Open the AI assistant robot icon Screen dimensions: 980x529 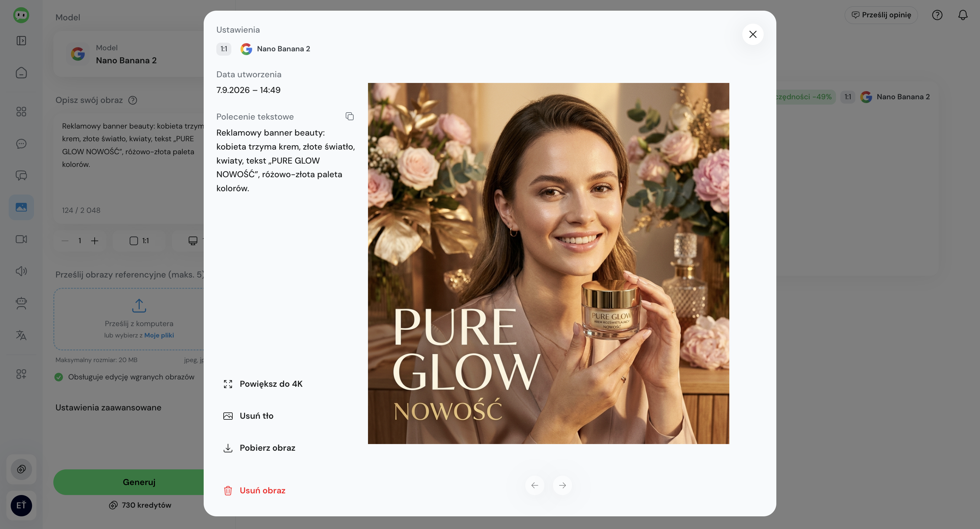click(21, 303)
